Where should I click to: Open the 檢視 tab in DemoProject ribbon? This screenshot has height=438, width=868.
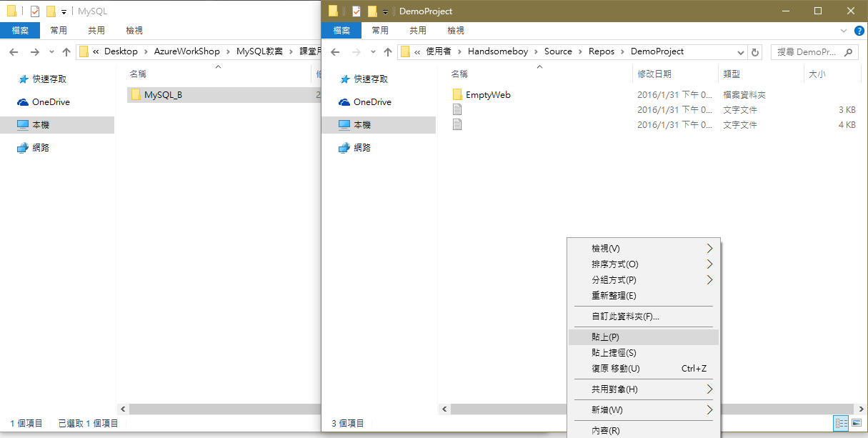455,31
